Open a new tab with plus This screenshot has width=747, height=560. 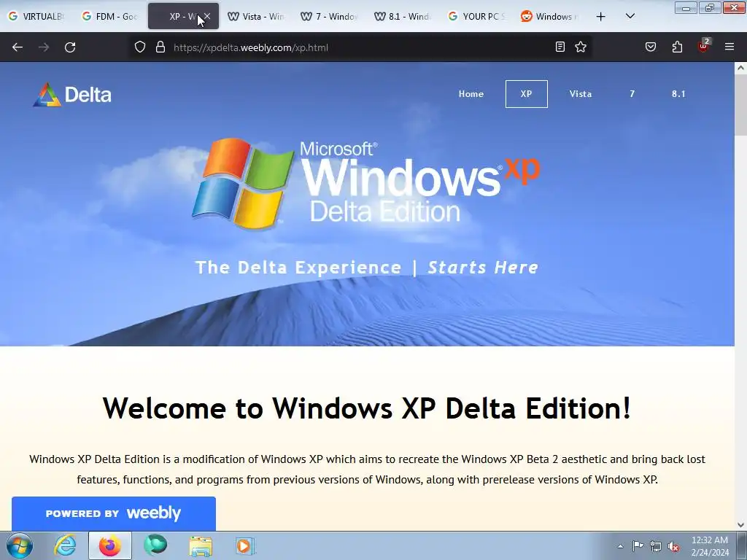(601, 17)
